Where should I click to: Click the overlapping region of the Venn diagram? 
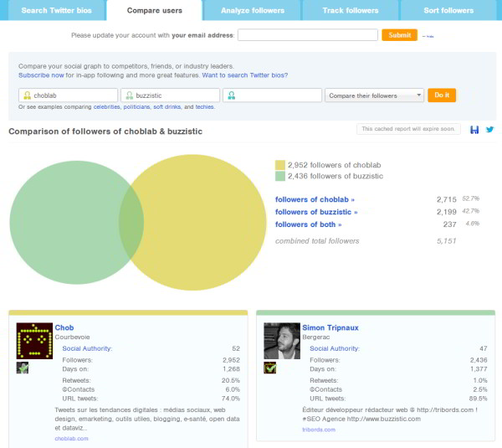(131, 223)
